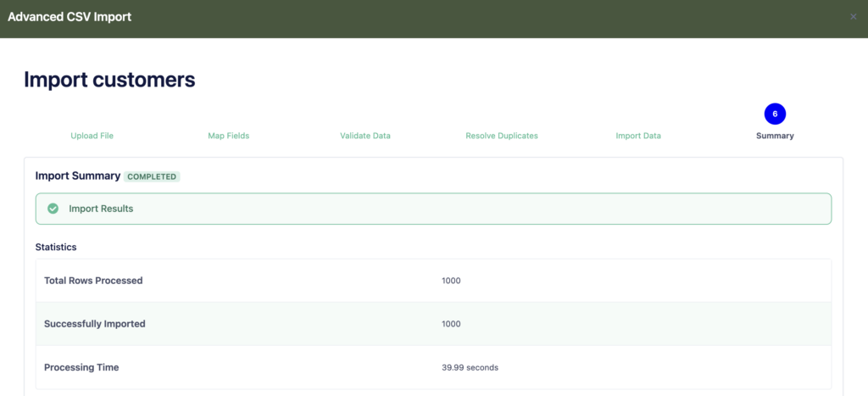868x396 pixels.
Task: Click the Summary step label
Action: pyautogui.click(x=775, y=136)
